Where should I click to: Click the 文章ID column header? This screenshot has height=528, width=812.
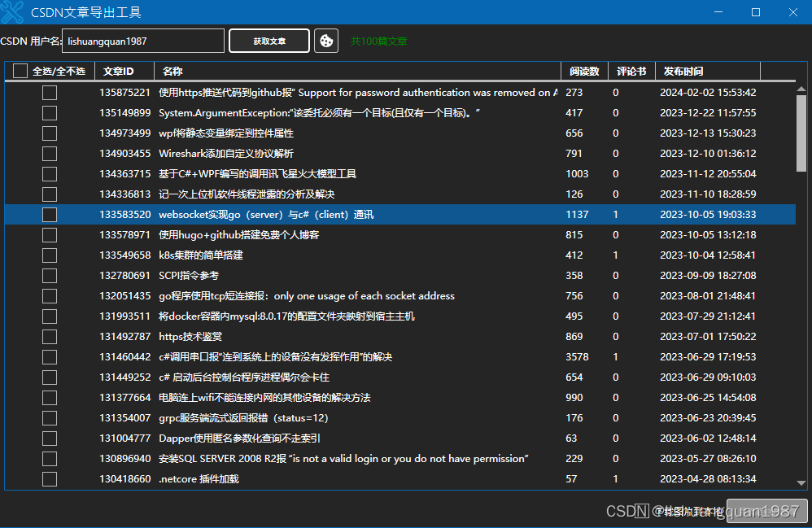click(x=119, y=72)
